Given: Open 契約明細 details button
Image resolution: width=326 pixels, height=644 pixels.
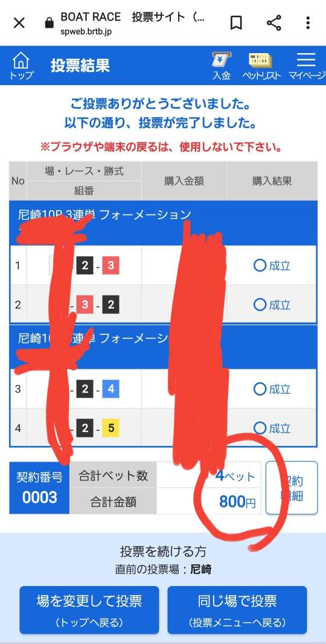Looking at the screenshot, I should 292,488.
